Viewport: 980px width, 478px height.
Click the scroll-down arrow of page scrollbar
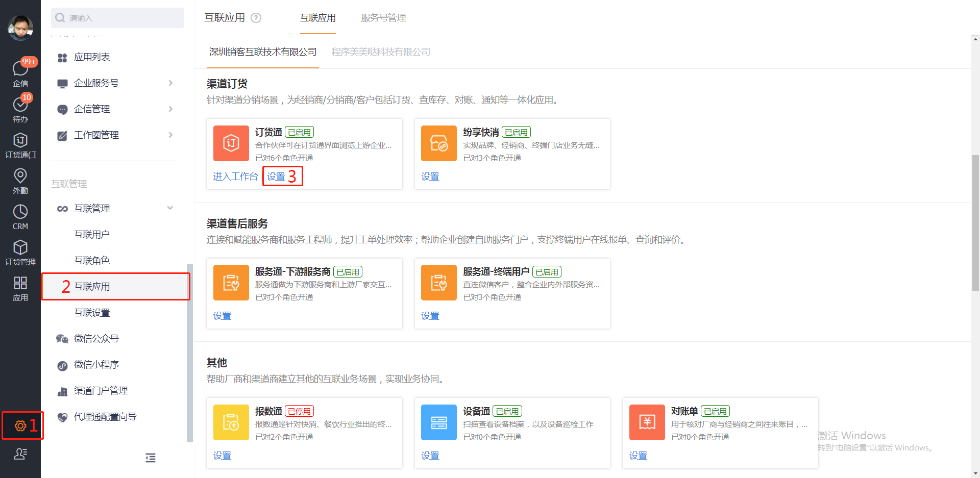tap(975, 473)
